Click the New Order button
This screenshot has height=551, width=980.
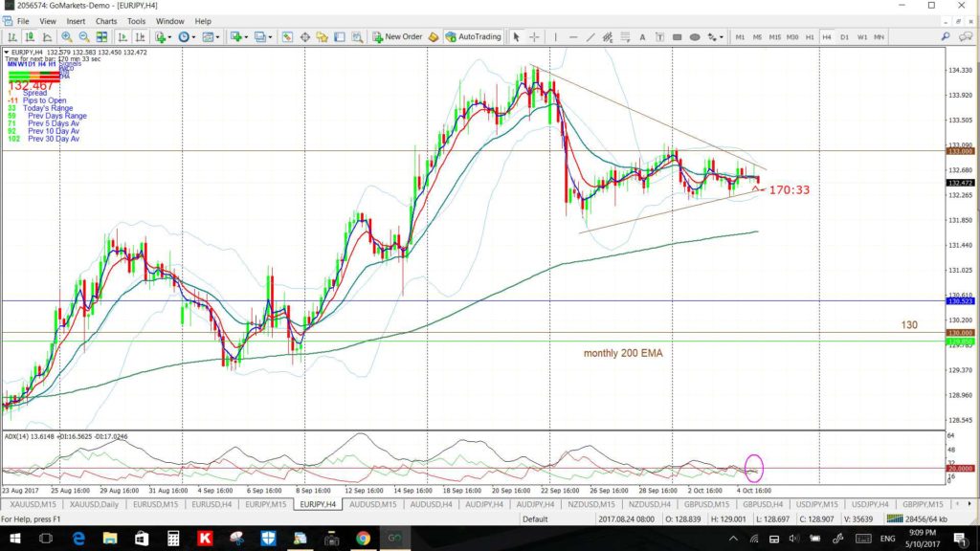click(x=397, y=37)
